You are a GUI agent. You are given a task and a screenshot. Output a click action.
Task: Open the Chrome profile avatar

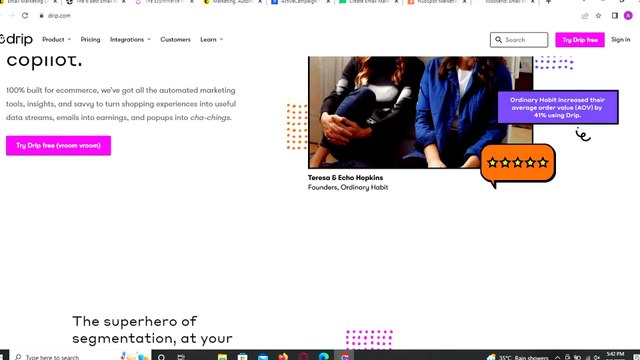(x=628, y=16)
